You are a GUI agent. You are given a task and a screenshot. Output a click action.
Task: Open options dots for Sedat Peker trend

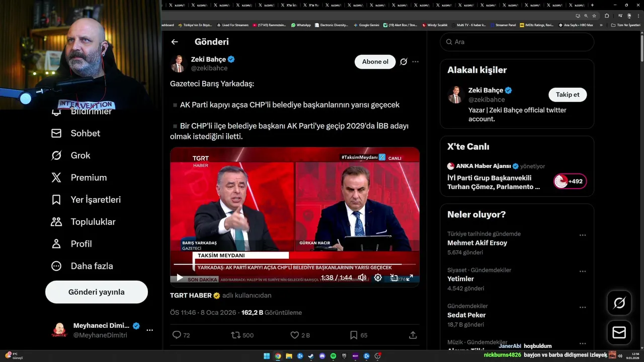pyautogui.click(x=582, y=307)
